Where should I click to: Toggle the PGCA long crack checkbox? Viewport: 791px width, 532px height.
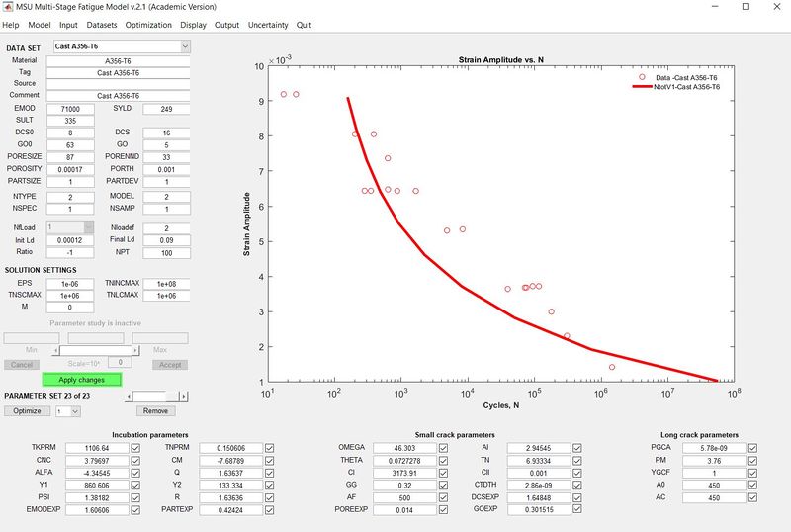click(752, 448)
